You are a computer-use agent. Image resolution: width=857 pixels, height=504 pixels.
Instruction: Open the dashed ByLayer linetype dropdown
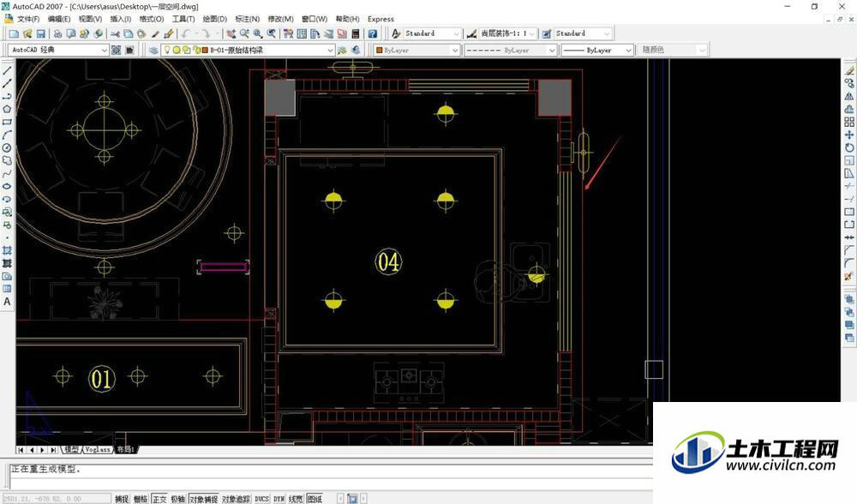point(551,50)
